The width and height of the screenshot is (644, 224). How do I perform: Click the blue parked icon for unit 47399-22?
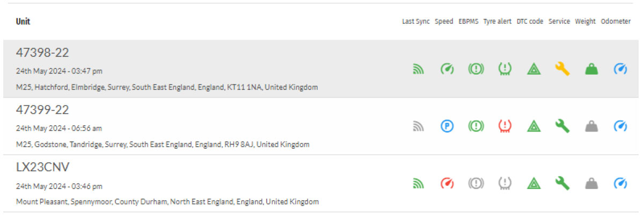point(447,126)
